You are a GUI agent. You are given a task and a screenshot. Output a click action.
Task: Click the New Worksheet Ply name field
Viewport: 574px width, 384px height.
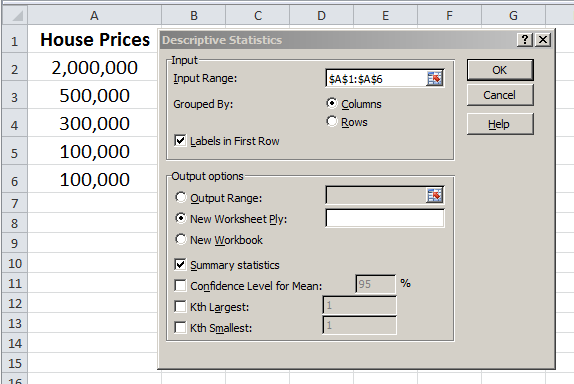[x=385, y=219]
